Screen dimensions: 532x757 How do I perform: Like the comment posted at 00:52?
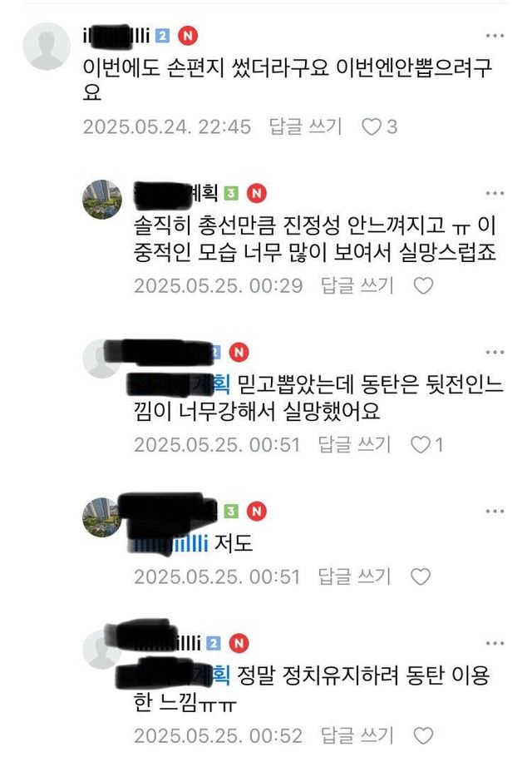pos(423,735)
